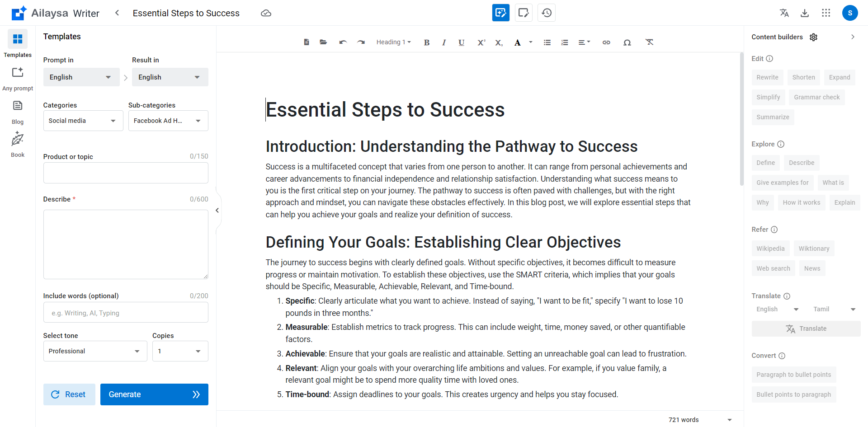Click the Rewrite edit button
The height and width of the screenshot is (427, 868).
(x=767, y=77)
